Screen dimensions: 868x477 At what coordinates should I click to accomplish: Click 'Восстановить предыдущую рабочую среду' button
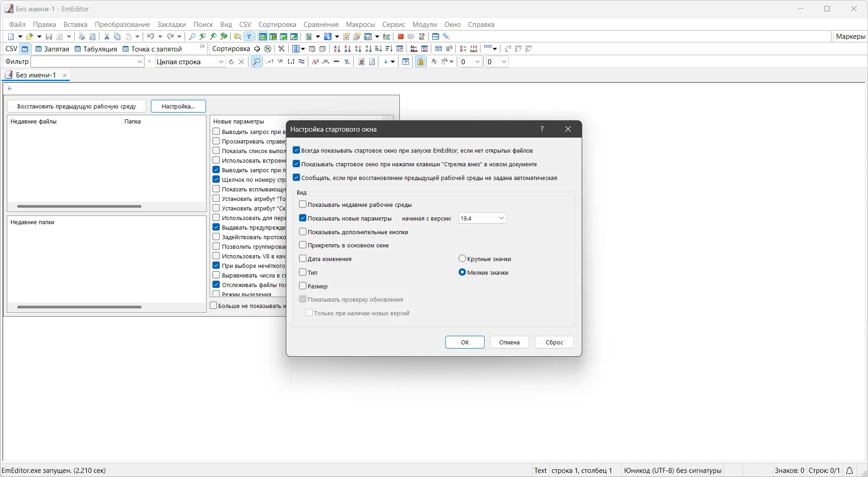pyautogui.click(x=77, y=106)
